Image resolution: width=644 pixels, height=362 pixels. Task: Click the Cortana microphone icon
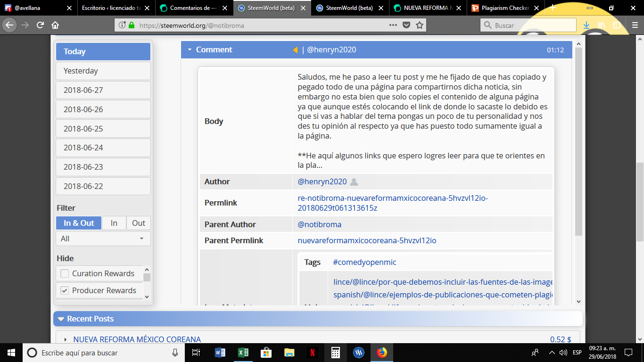tap(175, 353)
